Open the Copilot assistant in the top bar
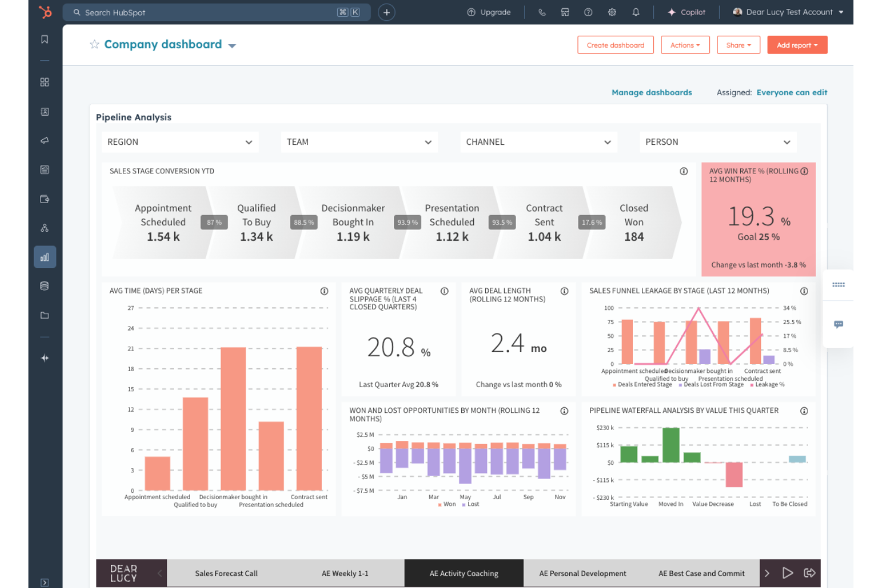This screenshot has height=588, width=882. (686, 12)
